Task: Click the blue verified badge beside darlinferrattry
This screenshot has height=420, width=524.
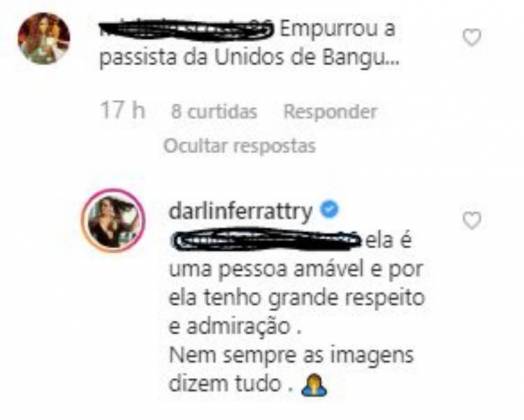Action: point(330,210)
